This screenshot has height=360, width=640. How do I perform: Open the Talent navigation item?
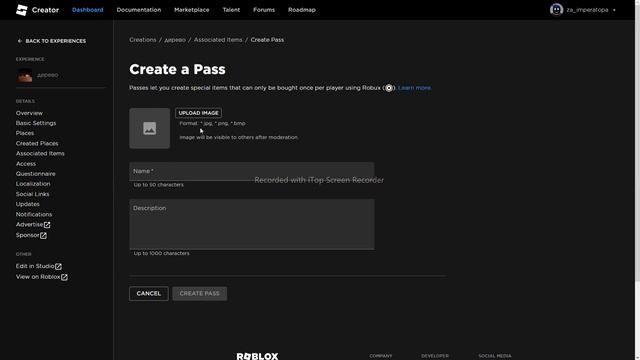[x=231, y=10]
